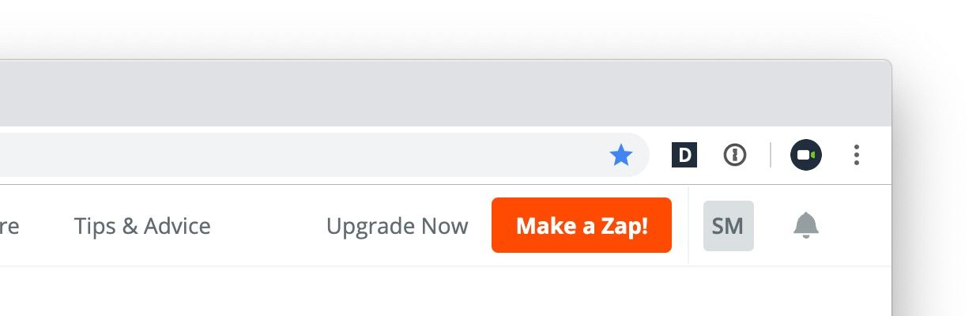Unbookmark this page with the star
This screenshot has width=980, height=316.
621,156
